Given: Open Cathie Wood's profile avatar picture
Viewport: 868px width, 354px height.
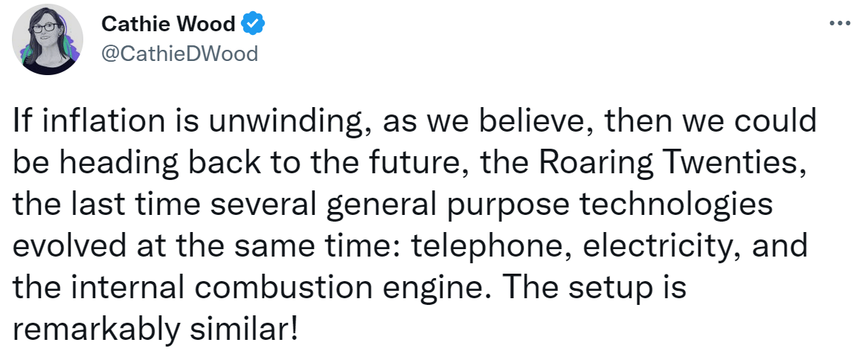Looking at the screenshot, I should click(48, 39).
